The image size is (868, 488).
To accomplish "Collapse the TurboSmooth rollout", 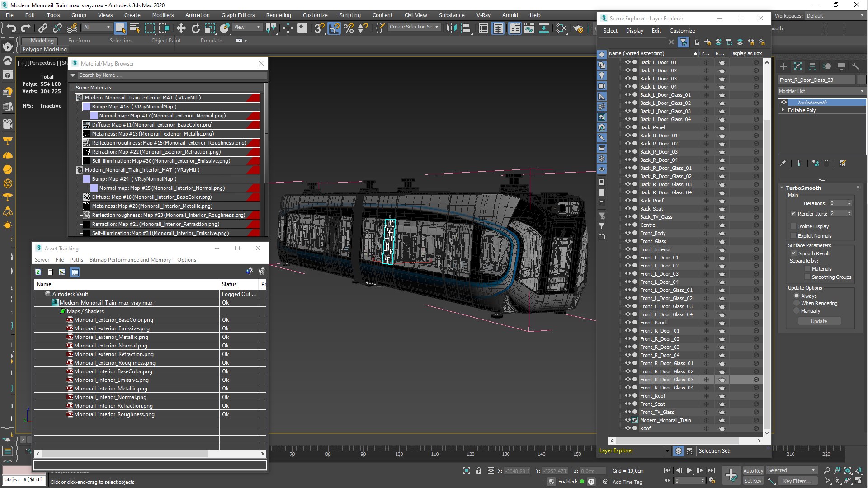I will [x=782, y=188].
